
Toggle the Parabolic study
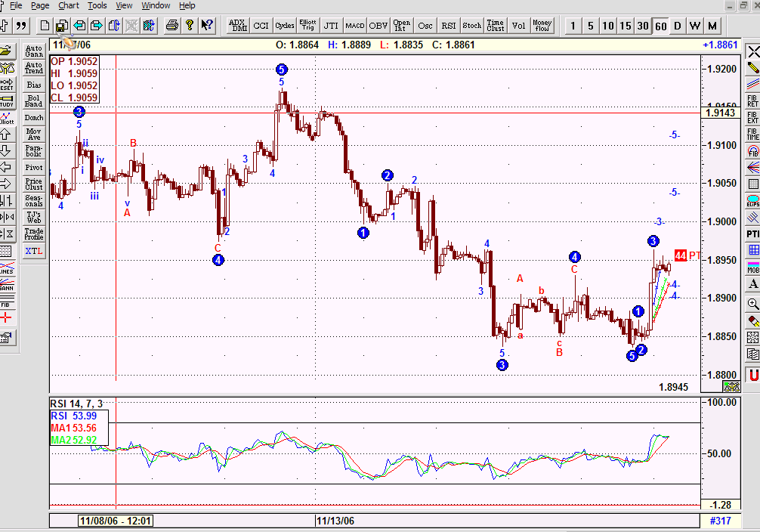point(34,151)
